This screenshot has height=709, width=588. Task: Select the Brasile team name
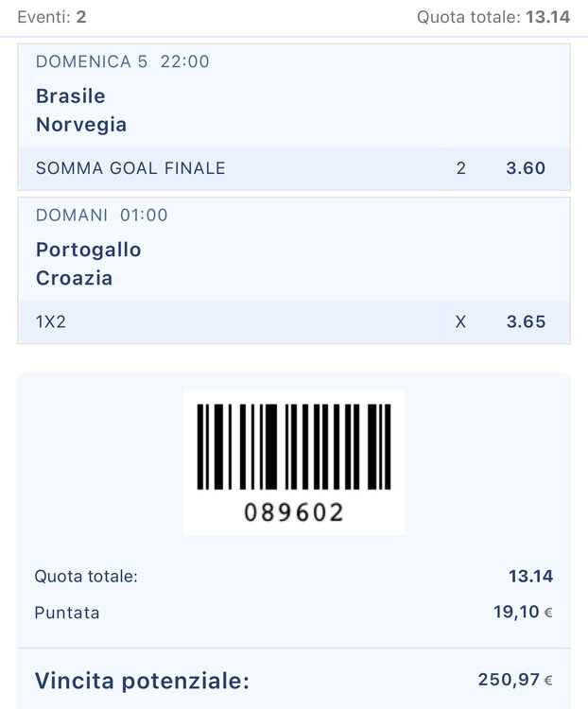71,96
